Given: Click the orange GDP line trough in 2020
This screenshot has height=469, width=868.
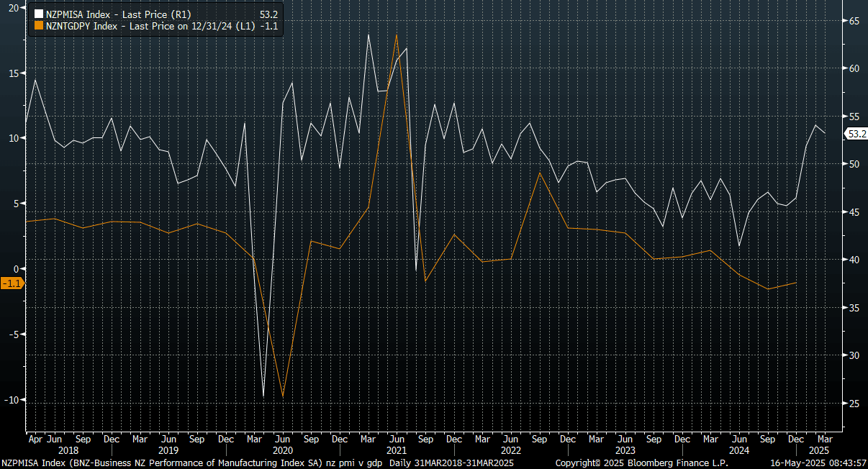Looking at the screenshot, I should click(x=282, y=396).
